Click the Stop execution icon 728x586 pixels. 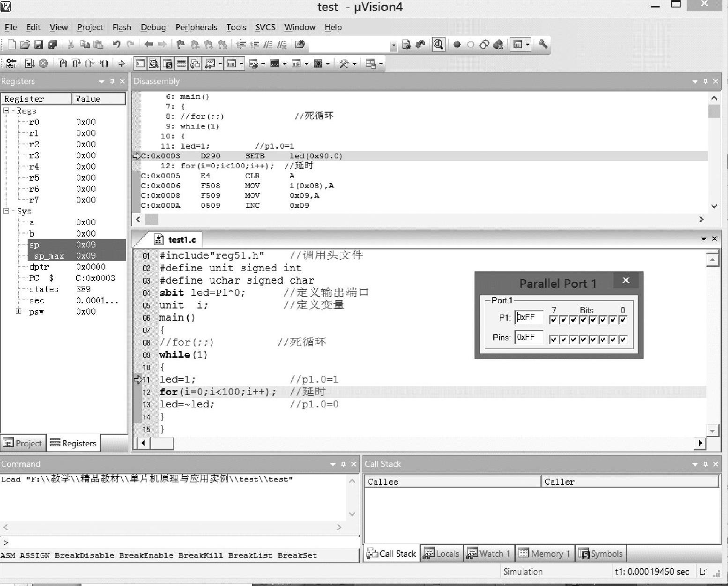44,63
